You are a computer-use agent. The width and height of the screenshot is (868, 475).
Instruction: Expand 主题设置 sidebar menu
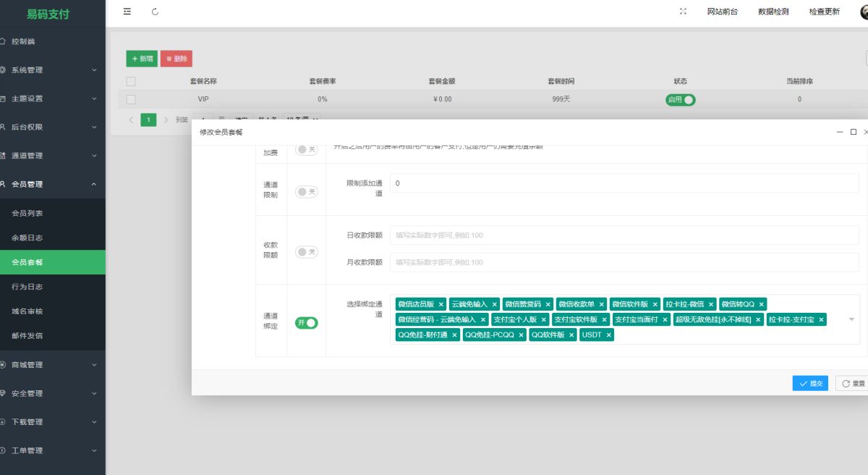coord(52,98)
